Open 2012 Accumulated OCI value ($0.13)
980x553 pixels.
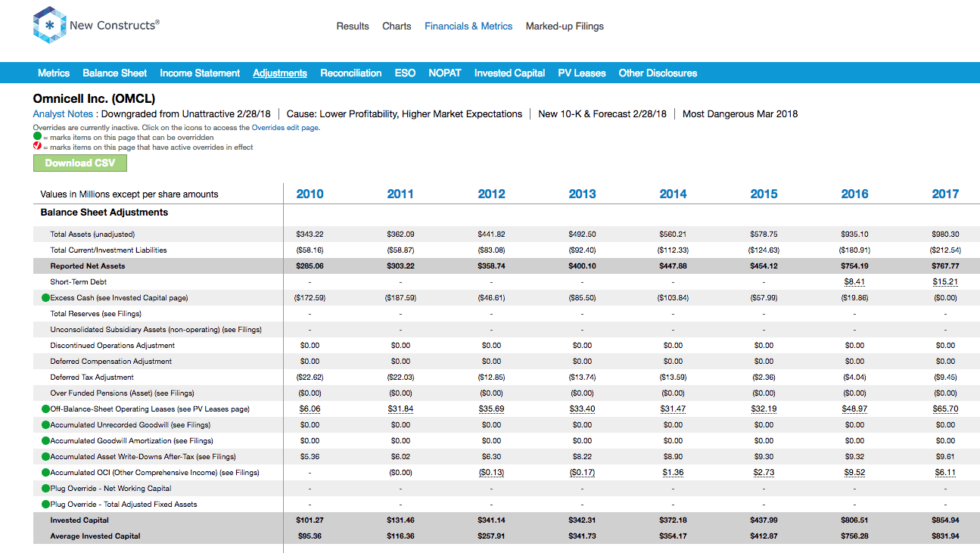(x=491, y=473)
